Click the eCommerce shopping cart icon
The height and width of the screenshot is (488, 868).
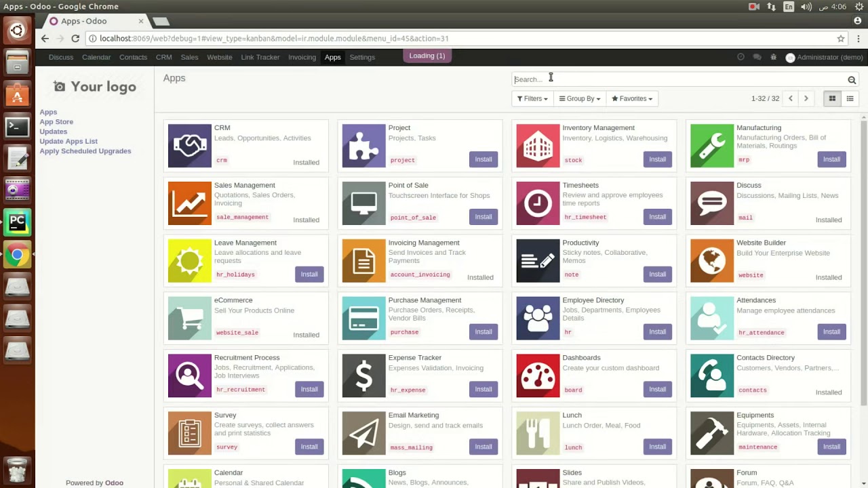(189, 318)
